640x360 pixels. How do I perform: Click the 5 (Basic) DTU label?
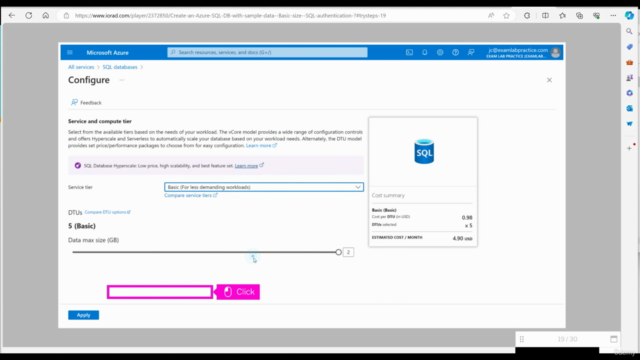pyautogui.click(x=82, y=226)
